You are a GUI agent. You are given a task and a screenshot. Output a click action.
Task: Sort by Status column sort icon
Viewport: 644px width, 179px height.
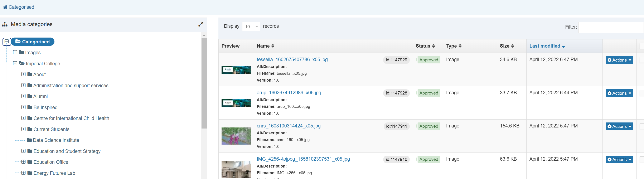point(434,46)
